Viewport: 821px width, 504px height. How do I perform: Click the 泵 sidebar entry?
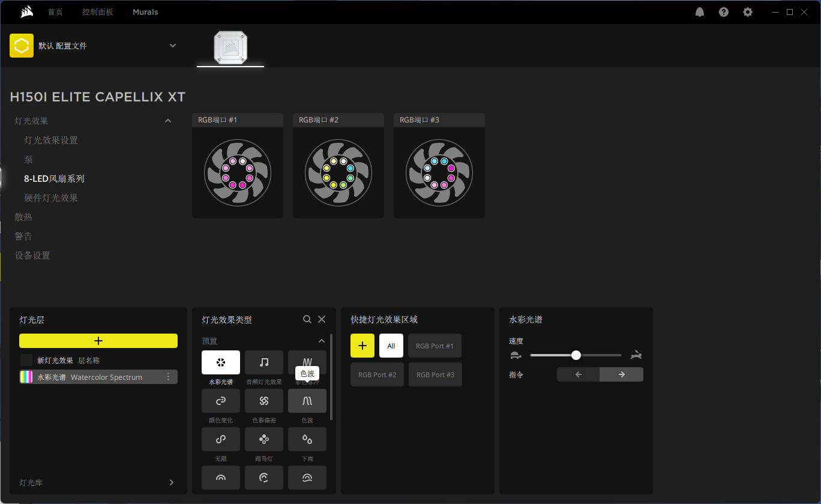28,159
